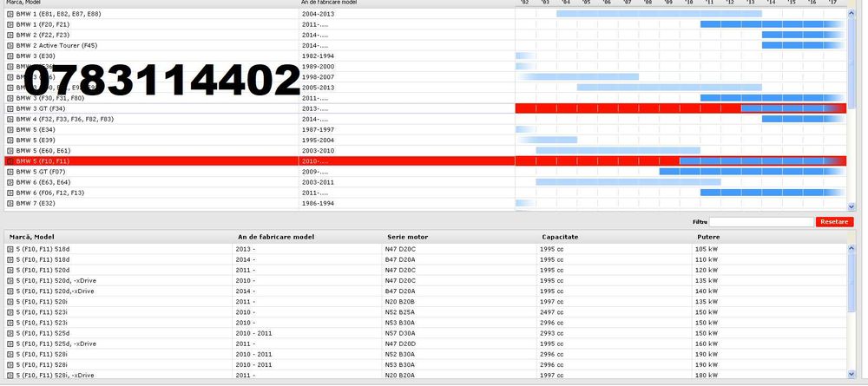Click the '1998-2007' year cell

pos(318,77)
